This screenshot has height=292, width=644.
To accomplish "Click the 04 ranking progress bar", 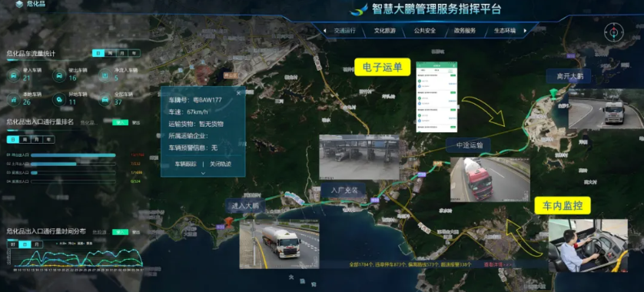I will click(73, 181).
